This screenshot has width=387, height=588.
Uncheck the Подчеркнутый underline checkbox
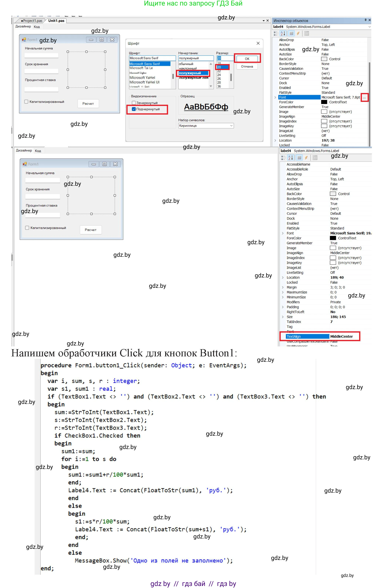[x=134, y=109]
